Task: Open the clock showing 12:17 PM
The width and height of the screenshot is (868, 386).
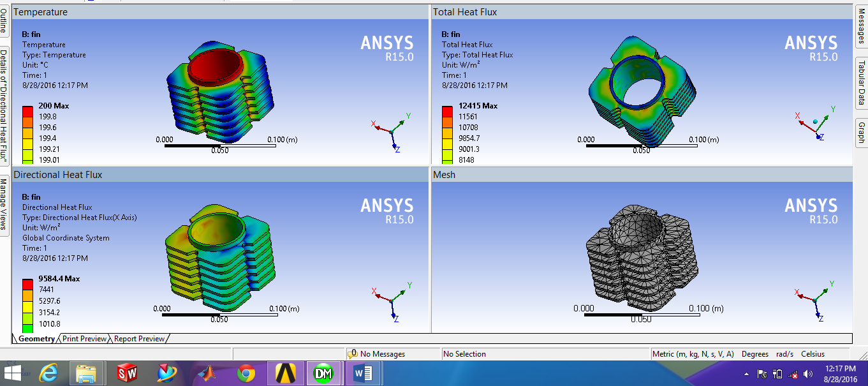Action: point(841,373)
